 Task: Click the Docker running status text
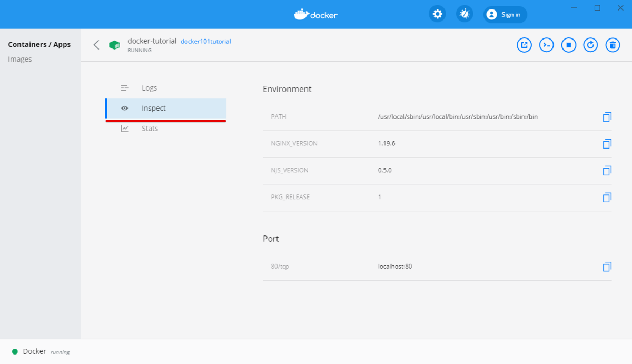point(46,351)
